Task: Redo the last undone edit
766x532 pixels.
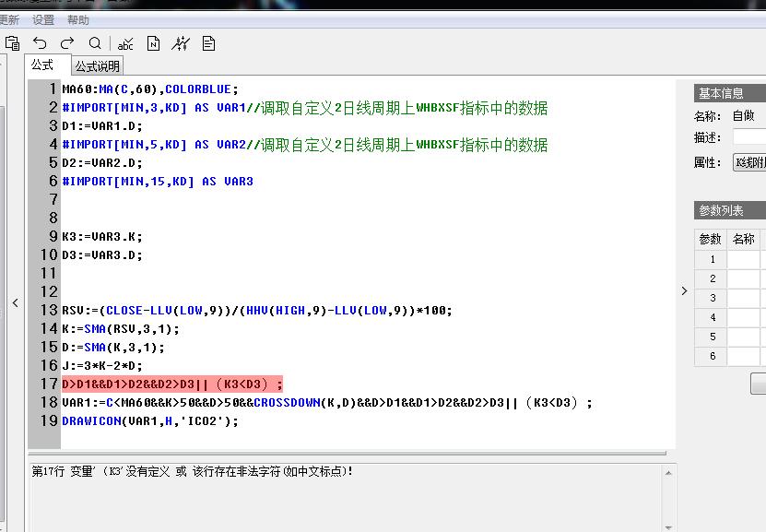Action: [x=67, y=43]
